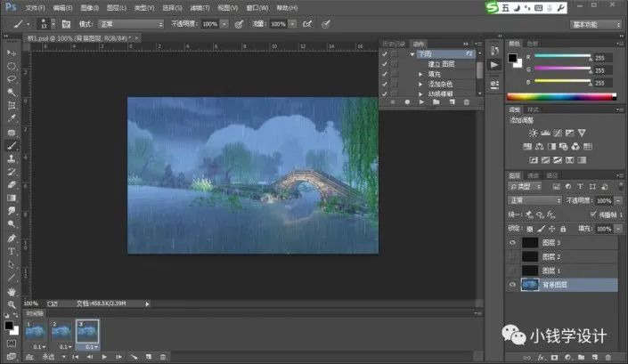Open the brush mode 正常 dropdown
The image size is (628, 364).
click(x=131, y=24)
